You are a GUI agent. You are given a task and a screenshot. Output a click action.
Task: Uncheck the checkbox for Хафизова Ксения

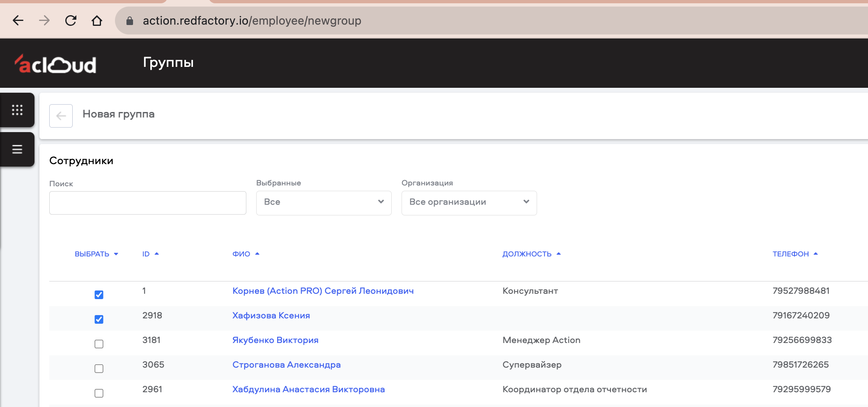pyautogui.click(x=99, y=319)
